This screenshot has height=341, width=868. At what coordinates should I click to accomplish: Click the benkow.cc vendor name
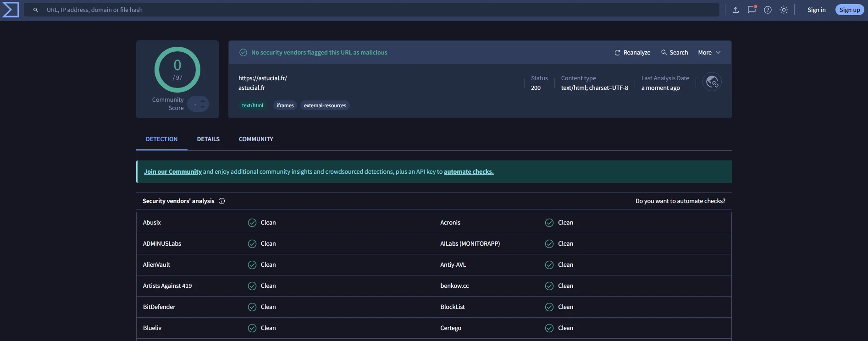[x=454, y=286]
